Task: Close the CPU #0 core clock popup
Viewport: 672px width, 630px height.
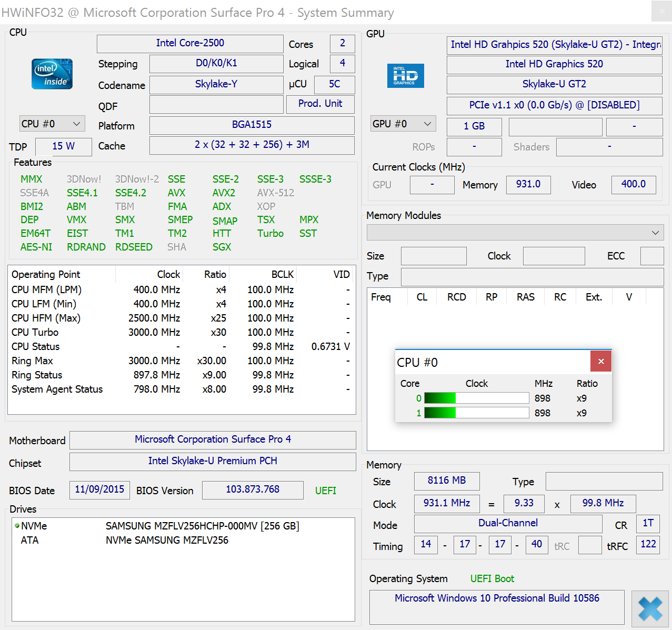Action: (601, 361)
